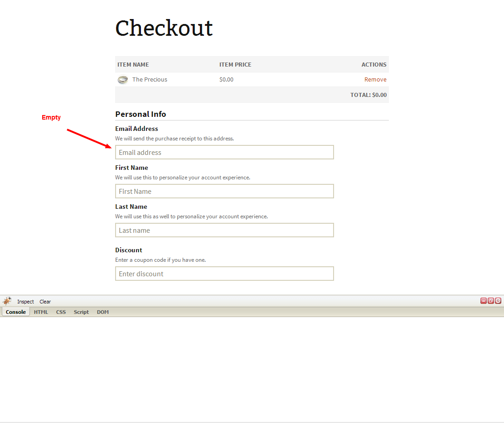Click the Email Address label
The height and width of the screenshot is (423, 504).
136,129
